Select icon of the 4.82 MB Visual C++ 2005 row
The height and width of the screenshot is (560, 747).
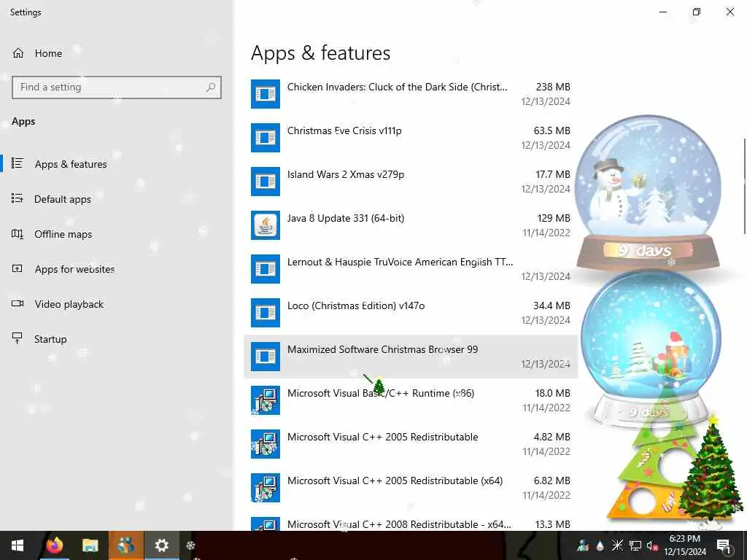266,444
